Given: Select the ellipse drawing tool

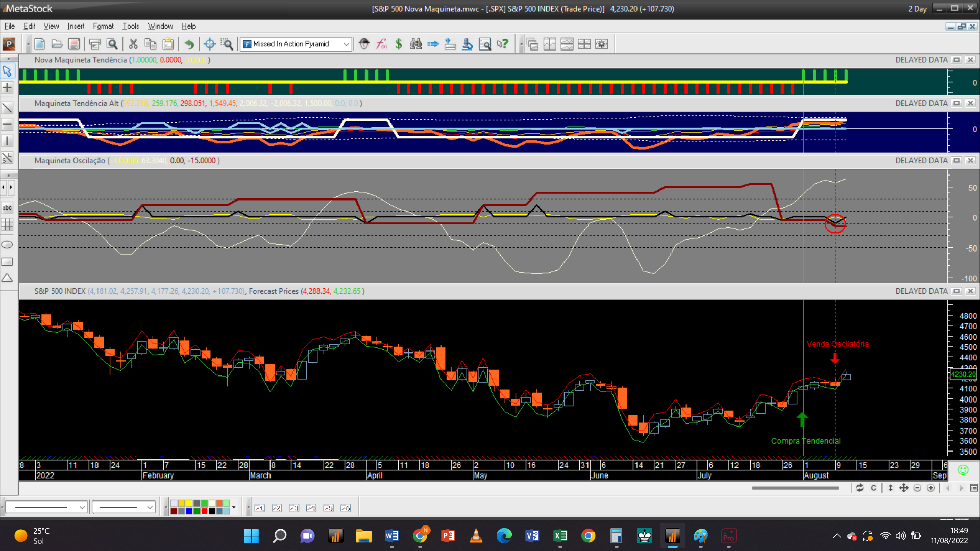Looking at the screenshot, I should tap(7, 245).
